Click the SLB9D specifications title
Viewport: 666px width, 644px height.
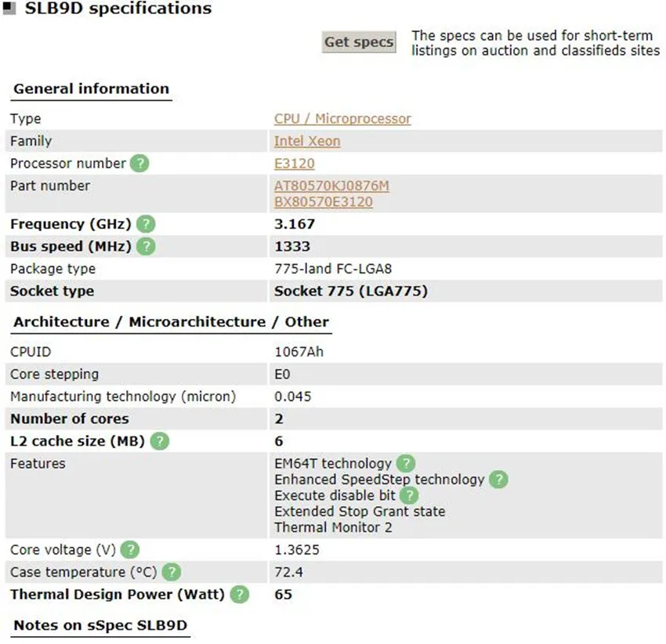point(118,8)
